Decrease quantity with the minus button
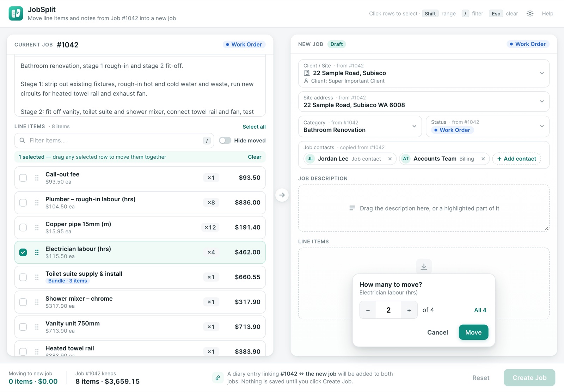This screenshot has width=564, height=392. point(368,310)
